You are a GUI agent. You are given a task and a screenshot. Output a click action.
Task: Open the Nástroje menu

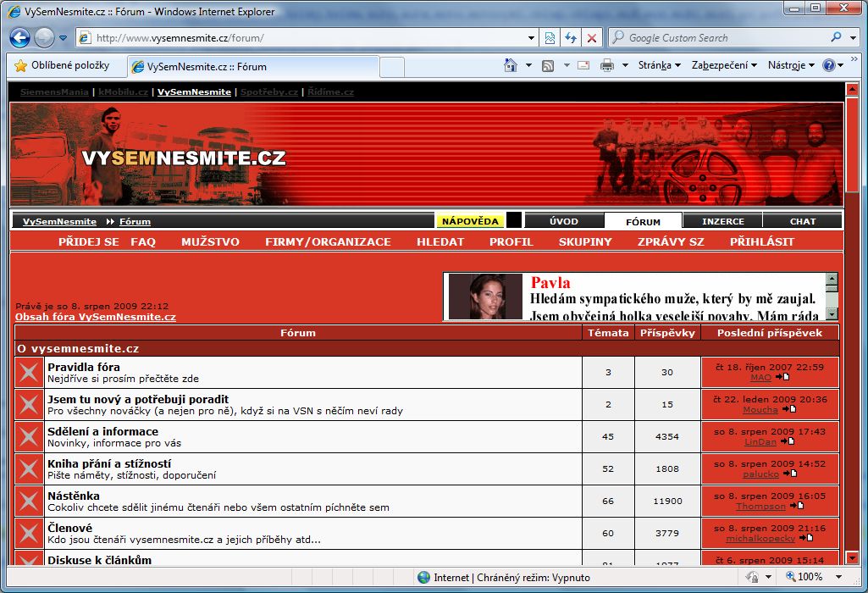point(791,65)
